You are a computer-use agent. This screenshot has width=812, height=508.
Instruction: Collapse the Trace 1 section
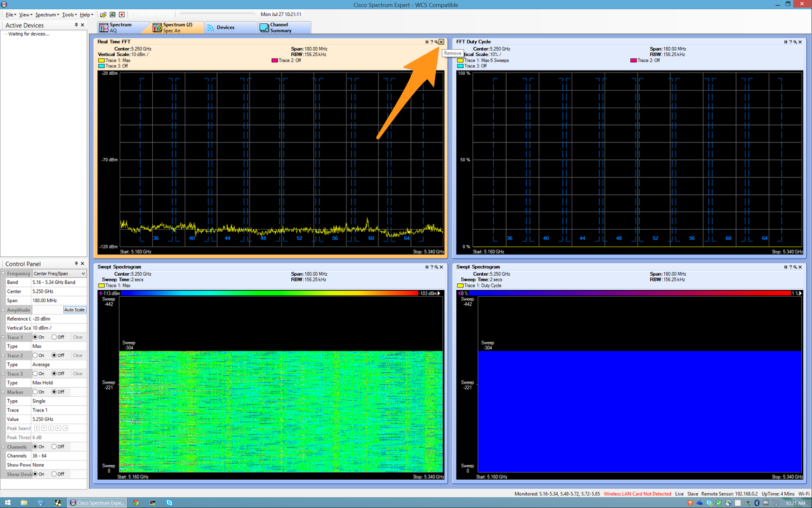[x=3, y=337]
